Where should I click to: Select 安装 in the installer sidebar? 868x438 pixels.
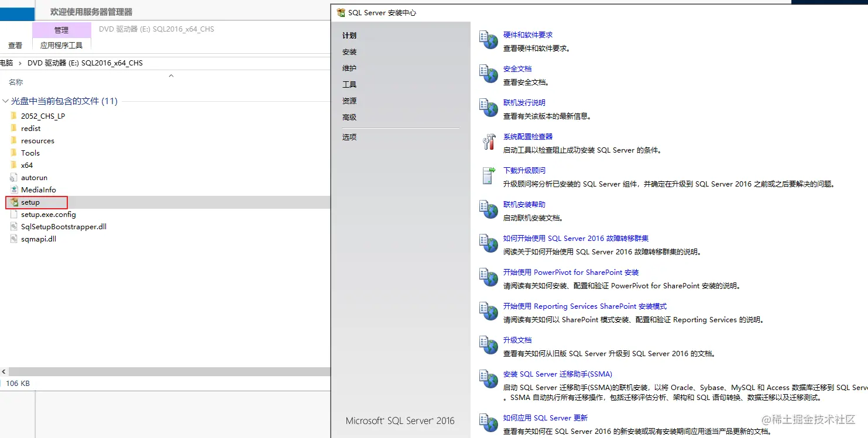[x=349, y=52]
